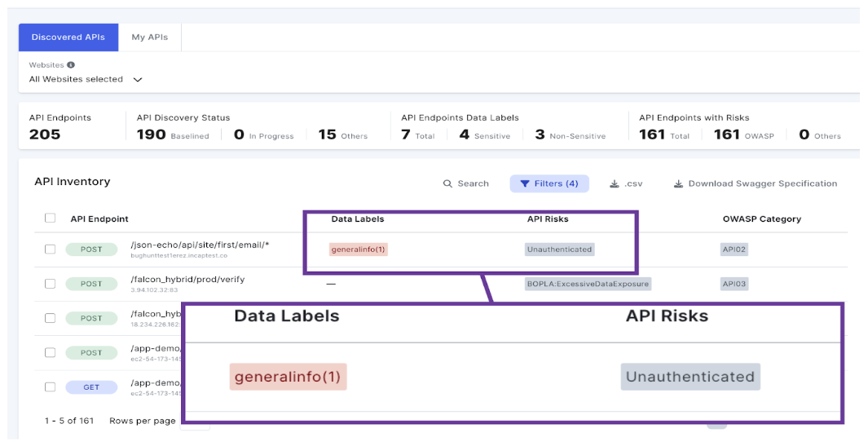Click the Unauthenticated risk badge in first row
This screenshot has height=446, width=868.
(559, 249)
